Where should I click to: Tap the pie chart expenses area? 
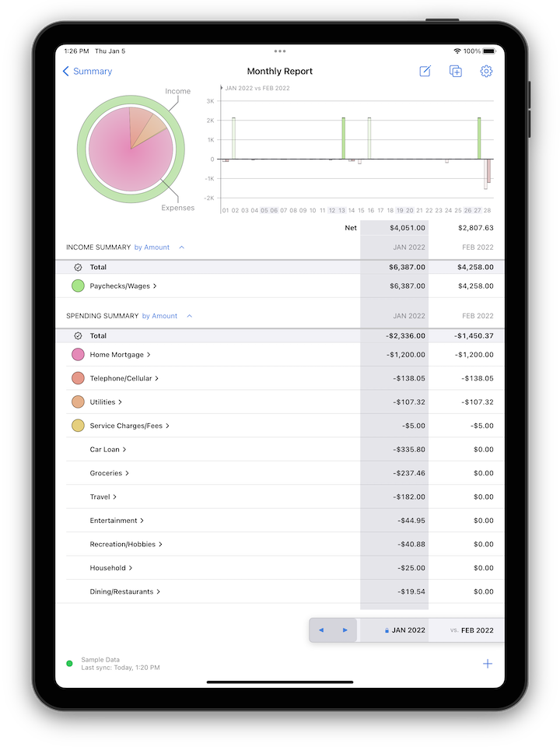(131, 149)
